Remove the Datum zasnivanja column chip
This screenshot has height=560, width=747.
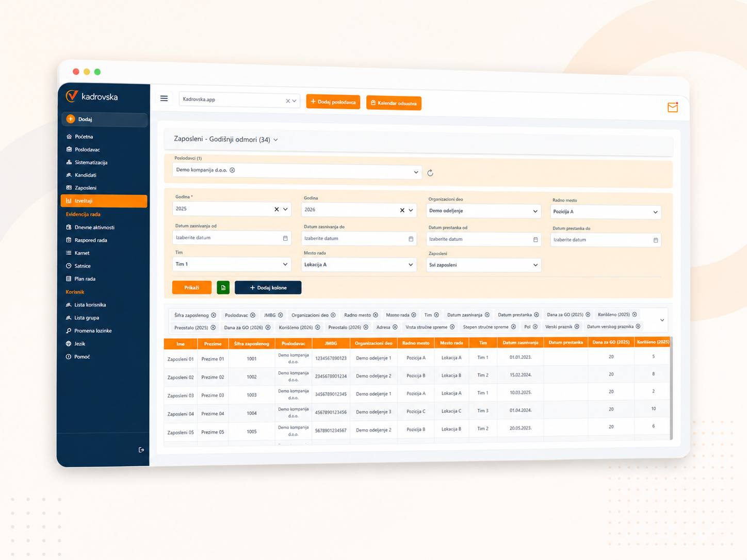[x=487, y=315]
